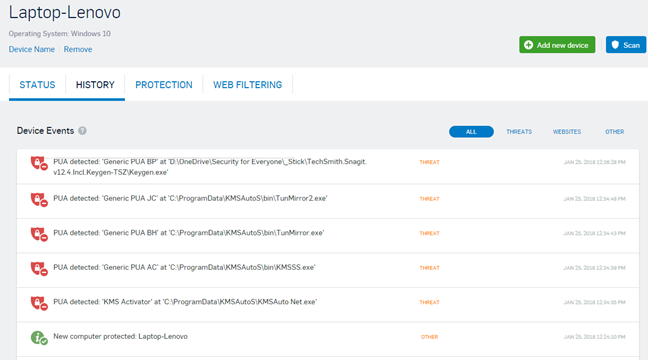Image resolution: width=648 pixels, height=360 pixels.
Task: Click the help icon next to Device Events
Action: 83,131
